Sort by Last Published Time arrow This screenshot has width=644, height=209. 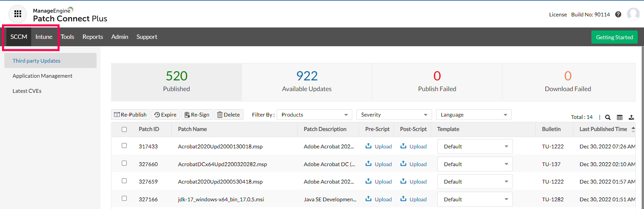click(x=633, y=129)
